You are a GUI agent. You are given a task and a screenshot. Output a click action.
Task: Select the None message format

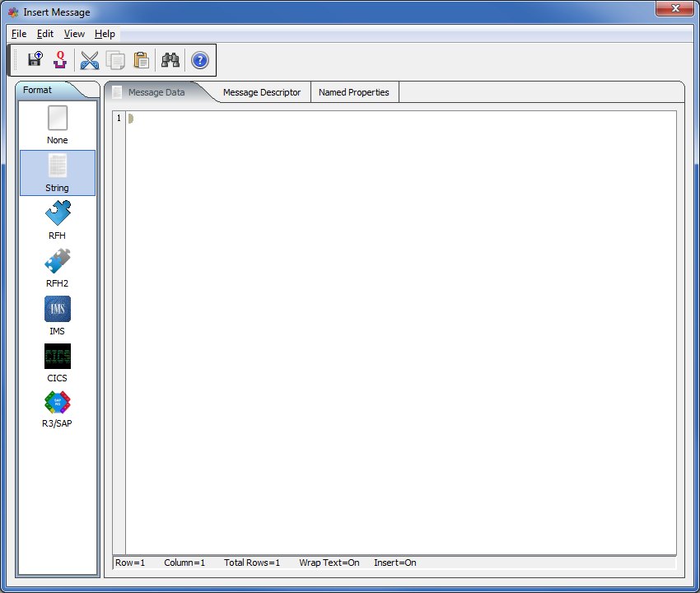58,125
